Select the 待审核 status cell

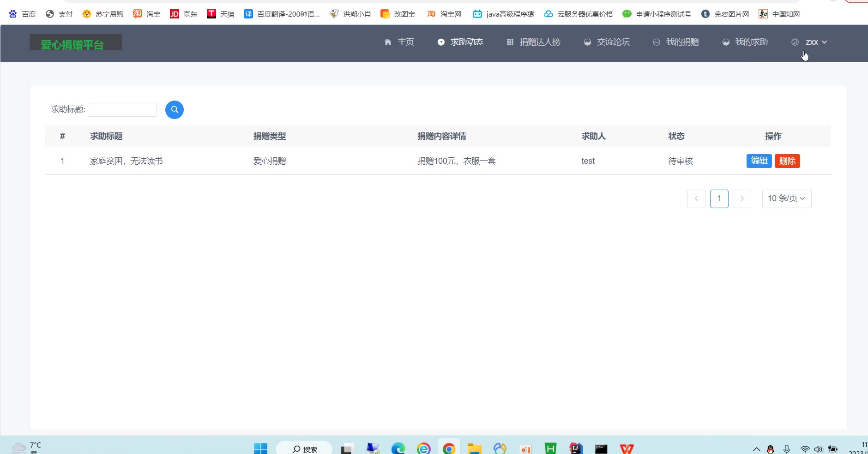click(x=681, y=161)
